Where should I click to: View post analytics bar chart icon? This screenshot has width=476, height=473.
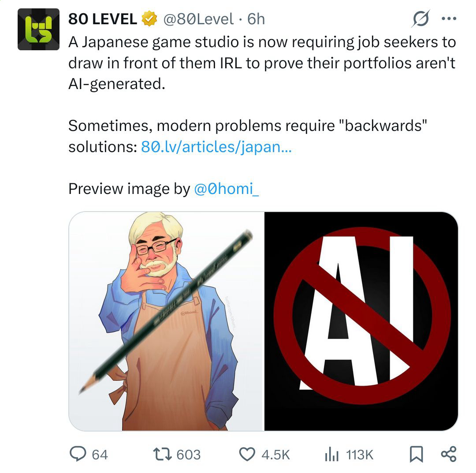pyautogui.click(x=331, y=454)
